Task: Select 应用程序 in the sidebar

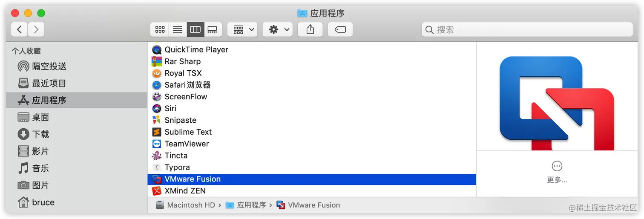Action: click(x=77, y=101)
